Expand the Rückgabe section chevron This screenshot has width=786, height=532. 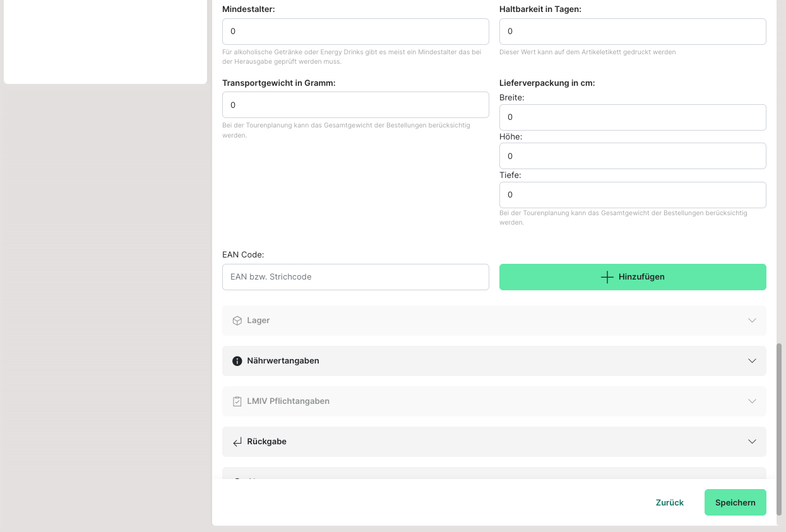click(752, 442)
